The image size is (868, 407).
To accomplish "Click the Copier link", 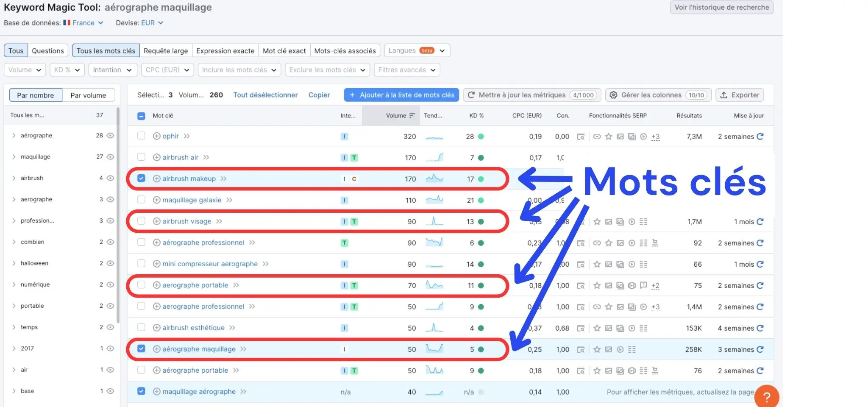I will point(319,95).
